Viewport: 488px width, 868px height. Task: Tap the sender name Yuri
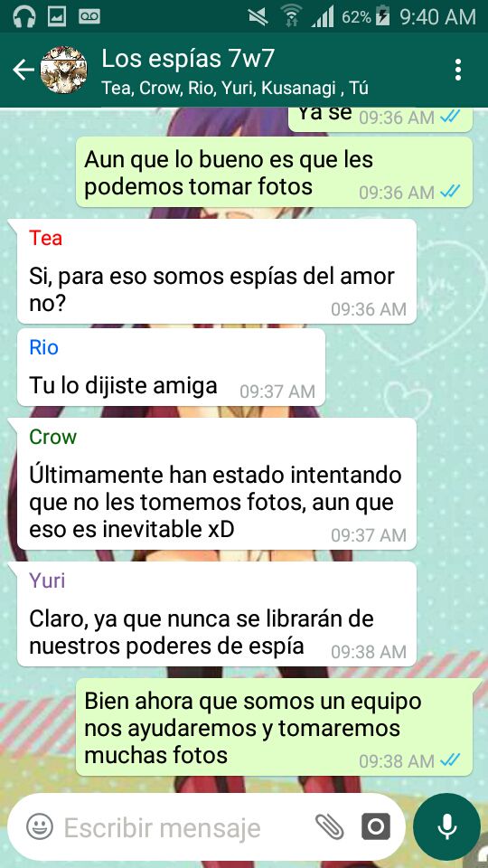click(47, 580)
